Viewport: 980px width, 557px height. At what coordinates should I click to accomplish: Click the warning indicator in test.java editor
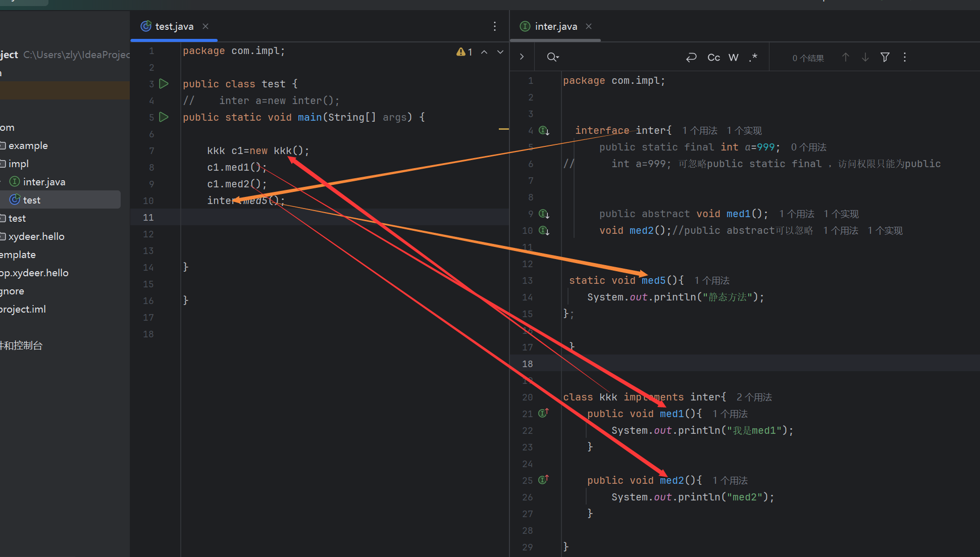[464, 52]
